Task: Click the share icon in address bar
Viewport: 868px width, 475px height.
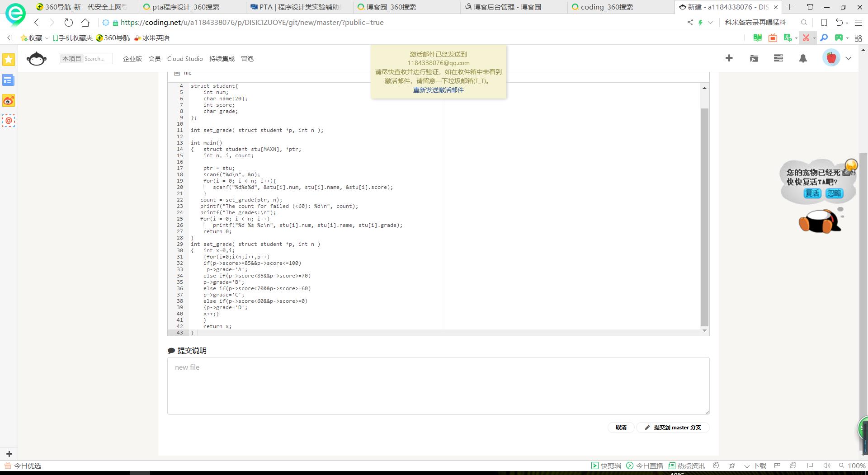Action: tap(690, 23)
